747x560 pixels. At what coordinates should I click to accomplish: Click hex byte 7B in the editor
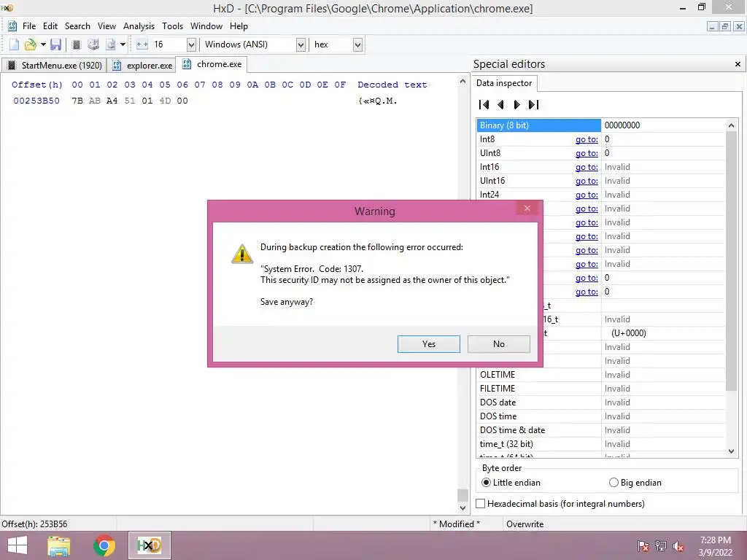[77, 101]
